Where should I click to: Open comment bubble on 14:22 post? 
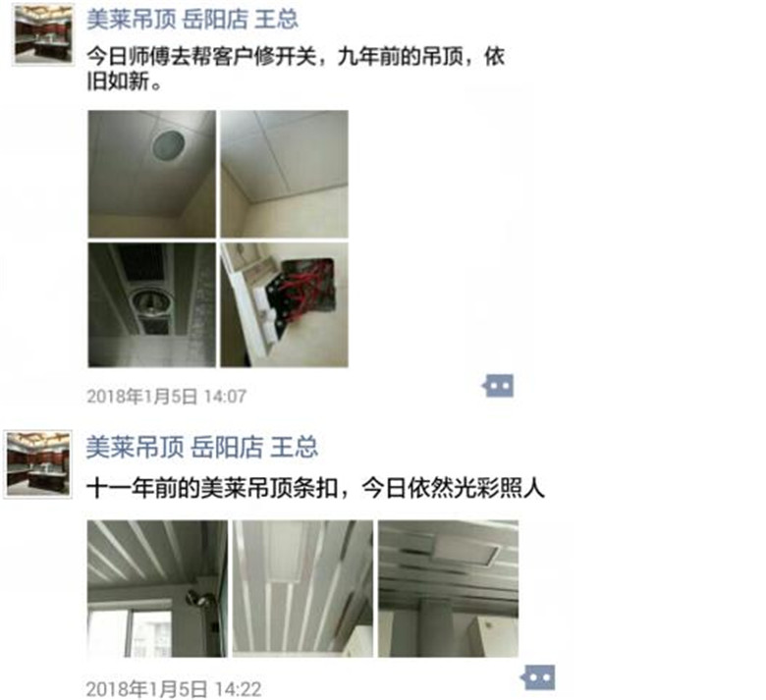click(538, 677)
